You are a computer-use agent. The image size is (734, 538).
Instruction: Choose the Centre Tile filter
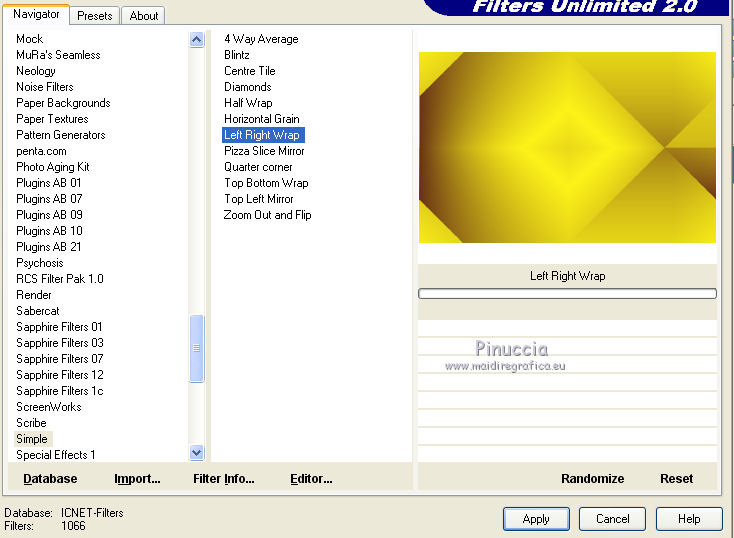[x=250, y=71]
